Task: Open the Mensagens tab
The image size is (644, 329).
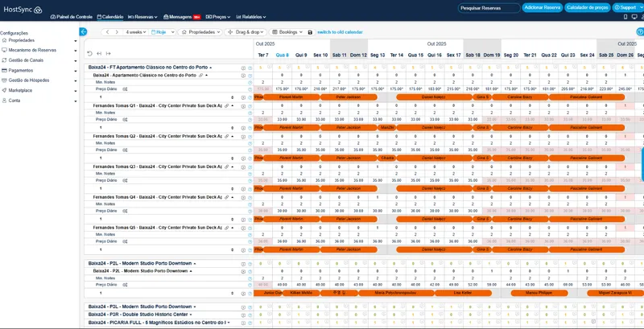Action: pos(182,17)
